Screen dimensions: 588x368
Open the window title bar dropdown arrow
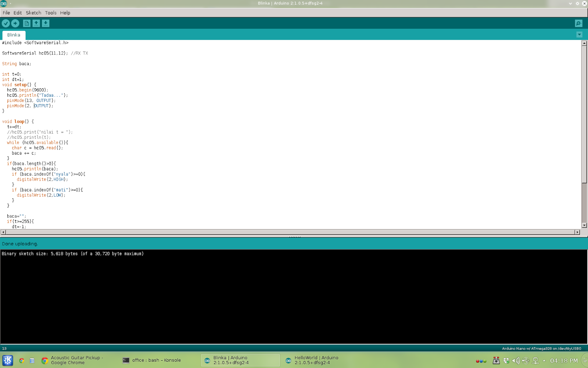click(x=570, y=3)
